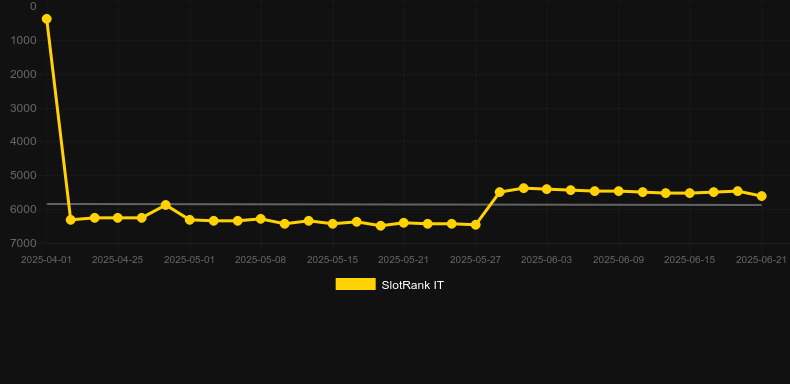The width and height of the screenshot is (790, 384).
Task: Click the 2025-05-15 x-axis date label
Action: tap(333, 260)
